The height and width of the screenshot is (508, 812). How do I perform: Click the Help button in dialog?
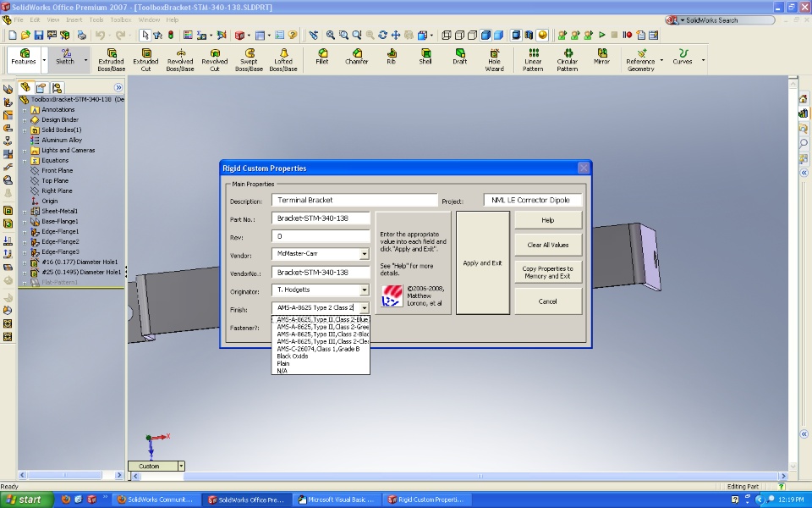(548, 220)
